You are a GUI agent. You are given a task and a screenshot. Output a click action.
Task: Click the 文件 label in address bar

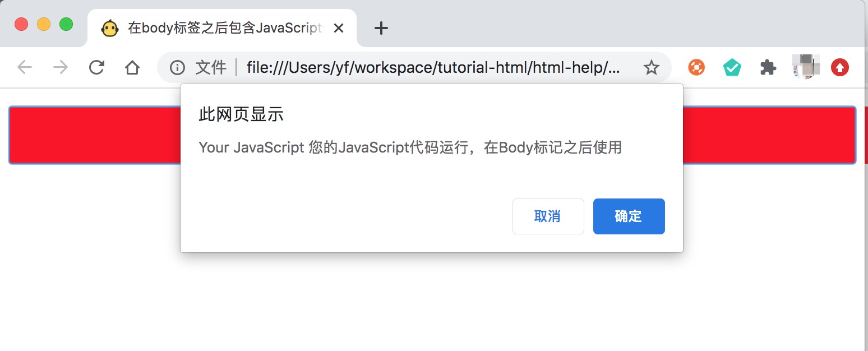click(x=211, y=68)
